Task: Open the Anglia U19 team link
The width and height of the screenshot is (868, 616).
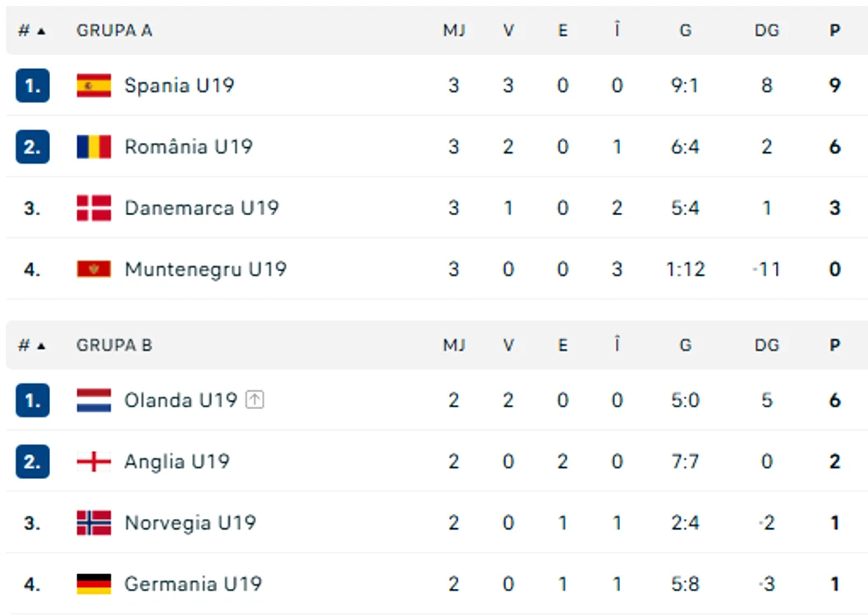Action: click(177, 462)
